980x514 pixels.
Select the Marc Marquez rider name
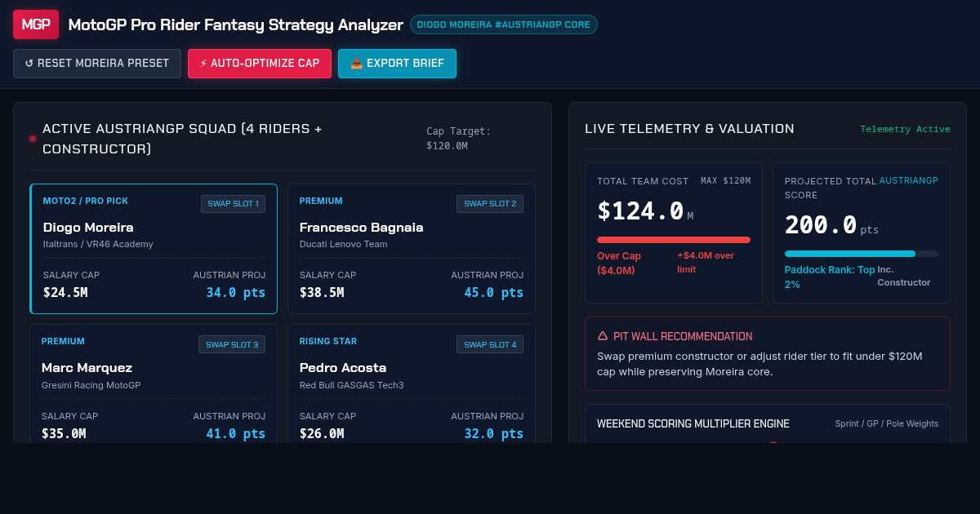[87, 367]
